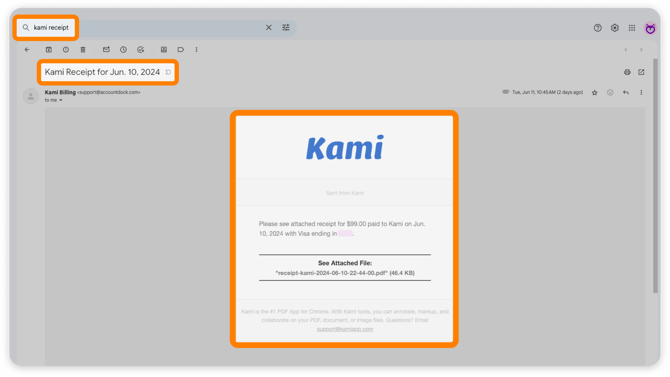Screen dimensions: 670x377
Task: Reply to Kami Billing message
Action: [626, 92]
